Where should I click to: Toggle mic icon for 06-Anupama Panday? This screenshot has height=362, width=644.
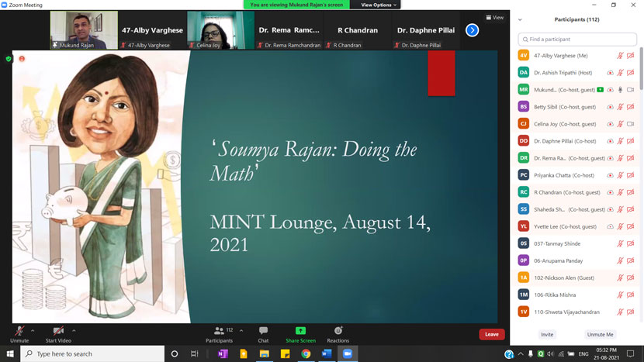point(620,260)
